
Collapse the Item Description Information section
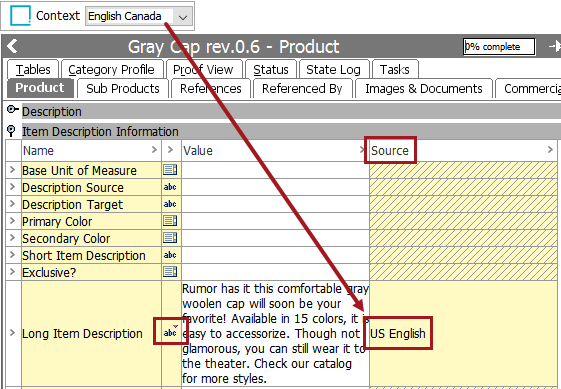11,131
